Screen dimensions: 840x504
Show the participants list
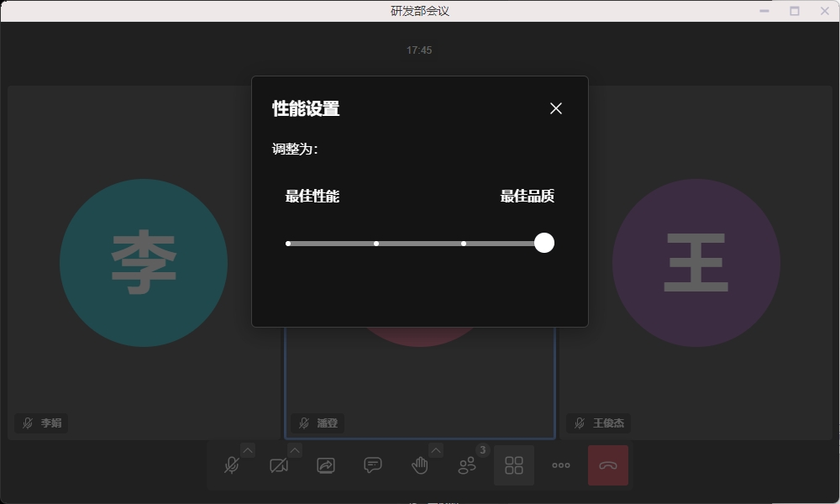(x=467, y=465)
